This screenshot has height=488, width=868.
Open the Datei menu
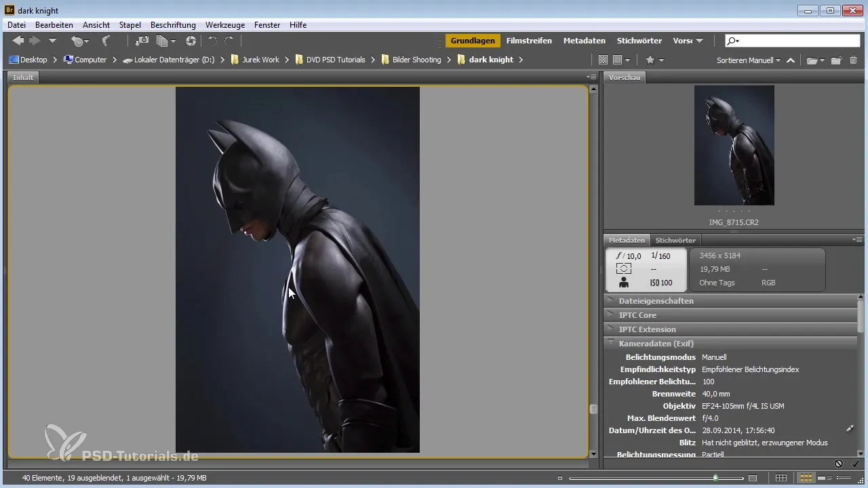[16, 25]
